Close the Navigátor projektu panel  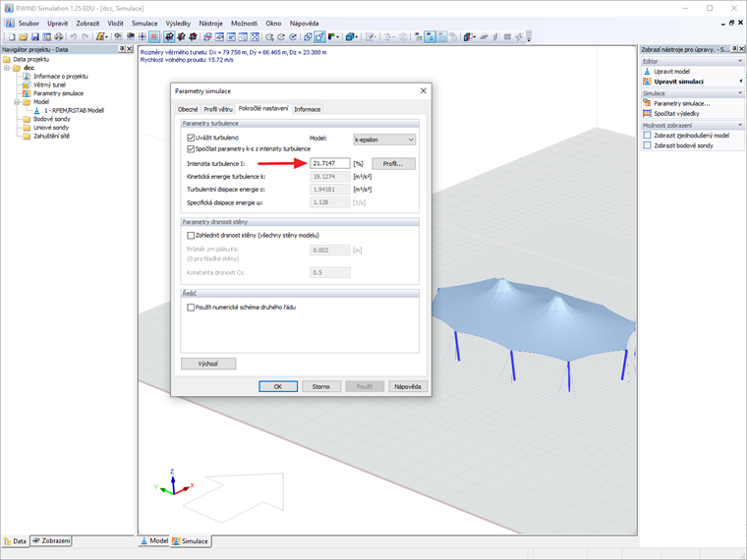tap(129, 49)
